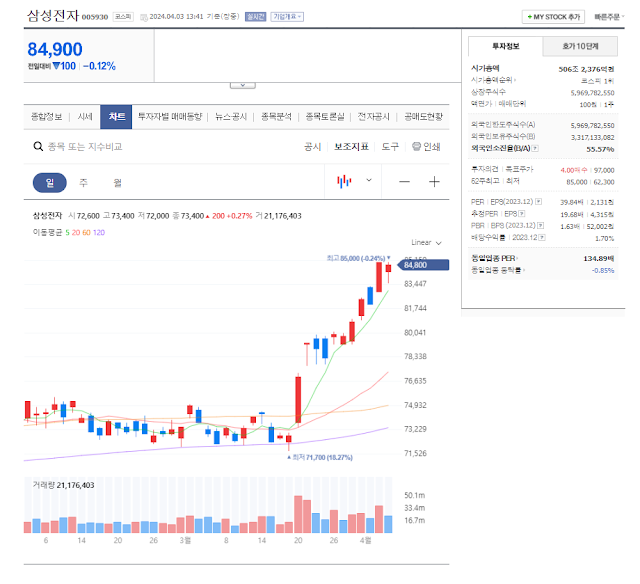Screen dimensions: 640x584
Task: Click the 투자의견 label link
Action: [484, 169]
